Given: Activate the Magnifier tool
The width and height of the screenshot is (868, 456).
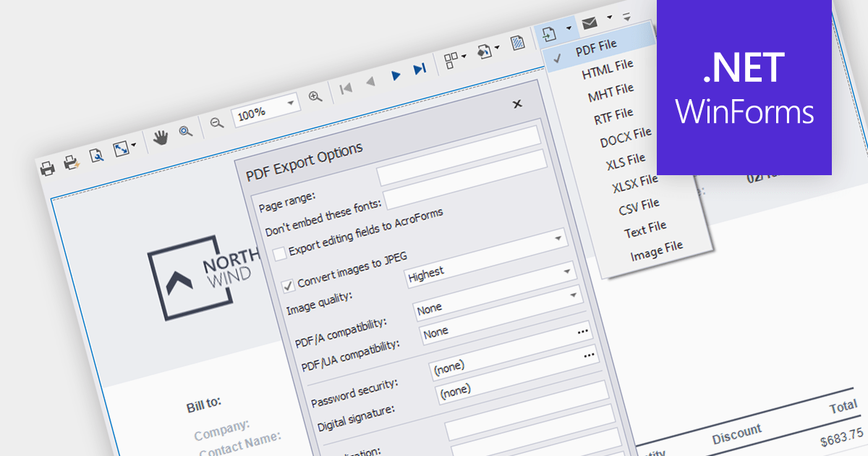Looking at the screenshot, I should [x=185, y=132].
